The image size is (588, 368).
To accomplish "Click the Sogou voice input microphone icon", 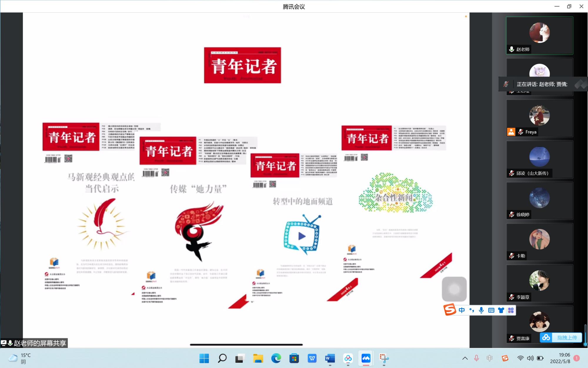I will [x=481, y=310].
